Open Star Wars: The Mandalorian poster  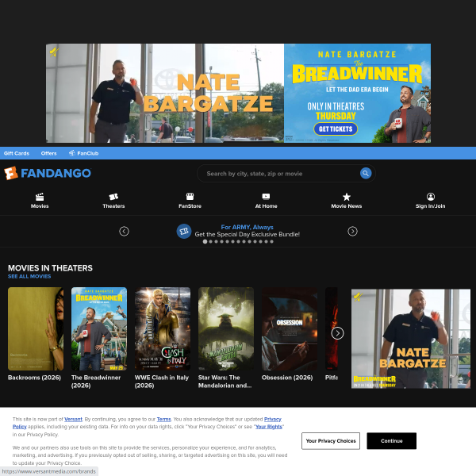[x=226, y=328]
